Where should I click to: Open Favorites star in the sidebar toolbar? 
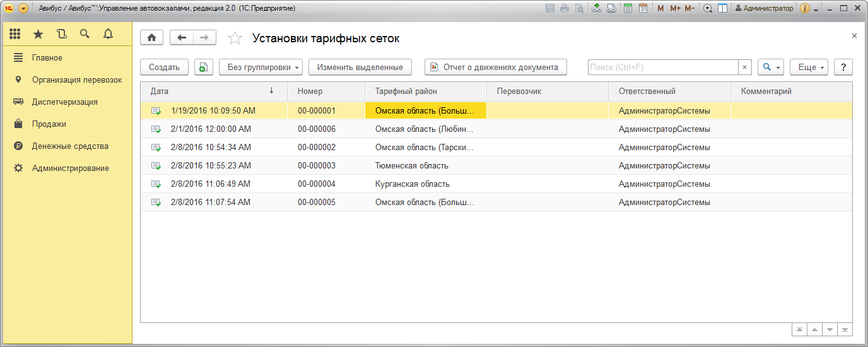[38, 34]
